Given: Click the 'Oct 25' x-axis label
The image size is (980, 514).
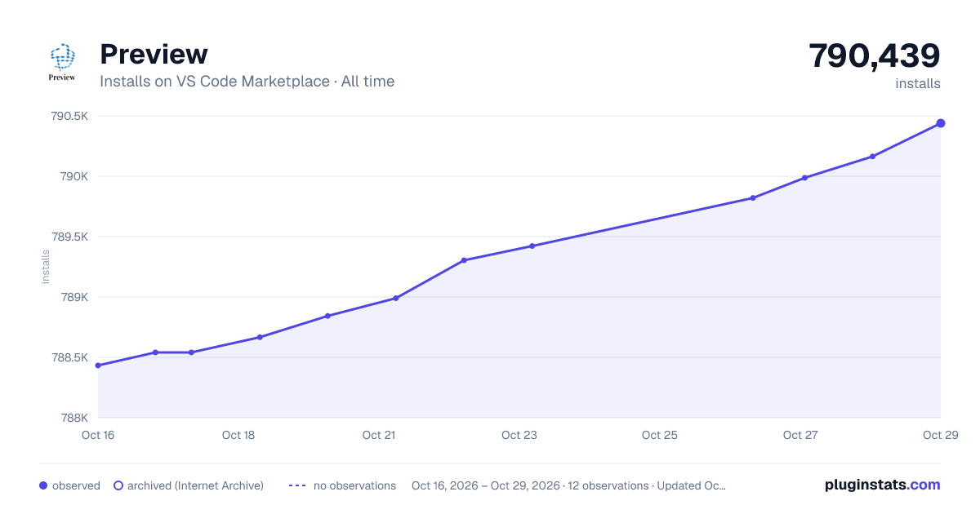Looking at the screenshot, I should (x=660, y=435).
